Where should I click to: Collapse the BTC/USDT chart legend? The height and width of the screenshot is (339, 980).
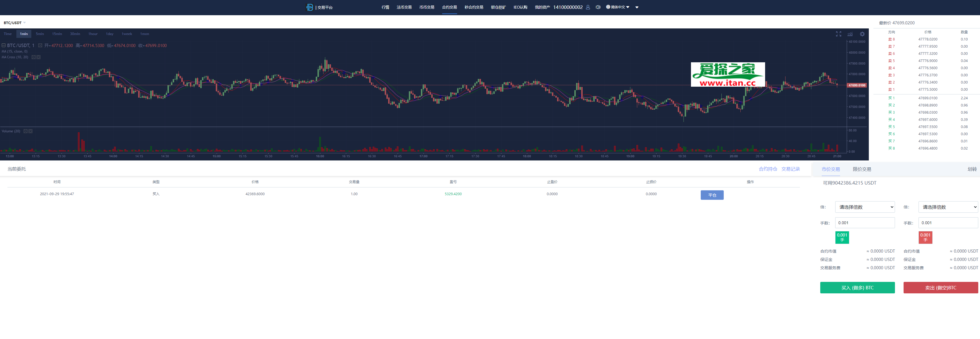coord(3,45)
